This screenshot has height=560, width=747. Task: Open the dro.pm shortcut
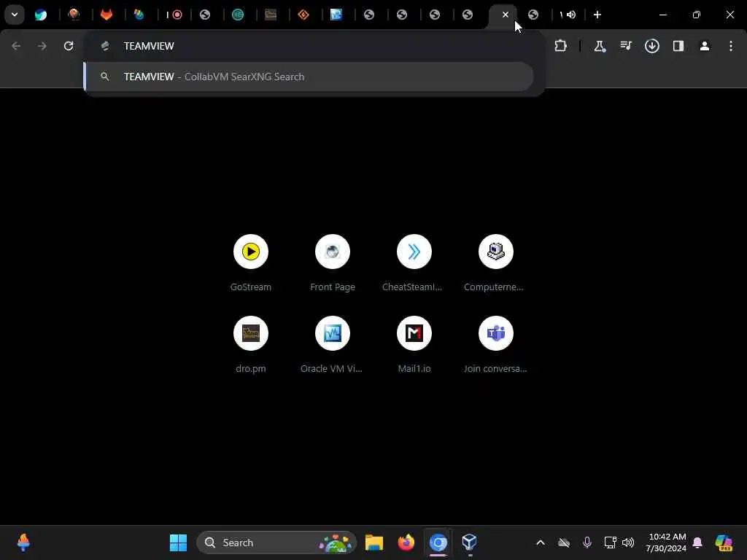(x=251, y=344)
